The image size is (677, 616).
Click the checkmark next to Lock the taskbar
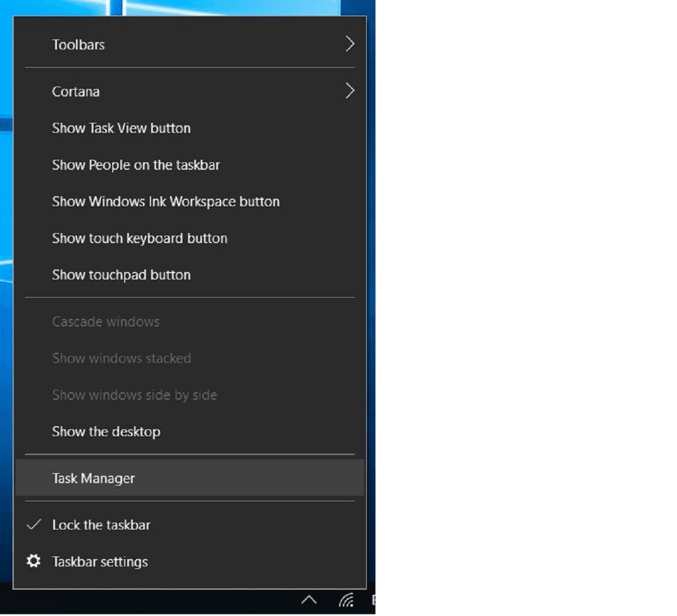(x=34, y=525)
